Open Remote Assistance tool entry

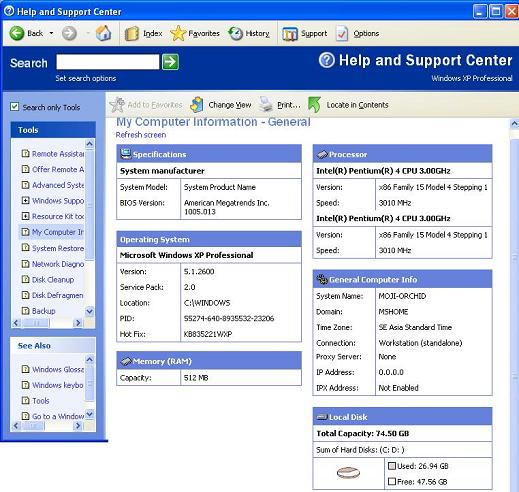pyautogui.click(x=58, y=154)
